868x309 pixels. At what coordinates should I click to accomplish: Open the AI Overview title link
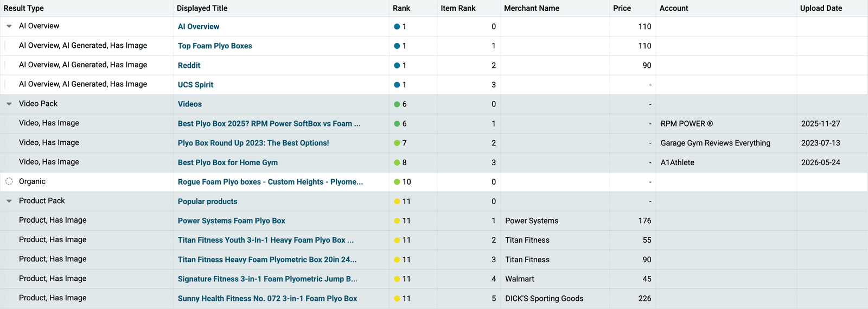click(x=199, y=27)
